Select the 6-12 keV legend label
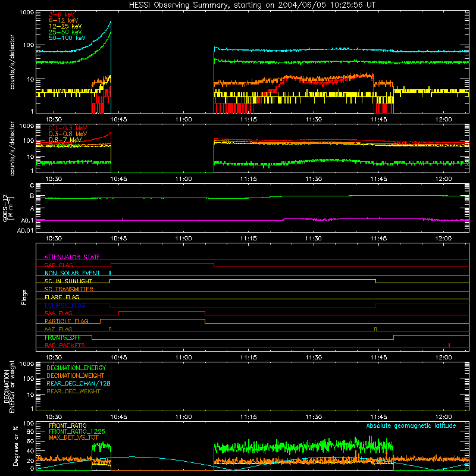 pos(64,20)
